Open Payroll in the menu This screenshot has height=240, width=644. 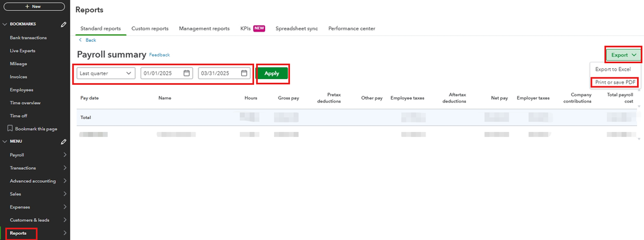pyautogui.click(x=17, y=155)
